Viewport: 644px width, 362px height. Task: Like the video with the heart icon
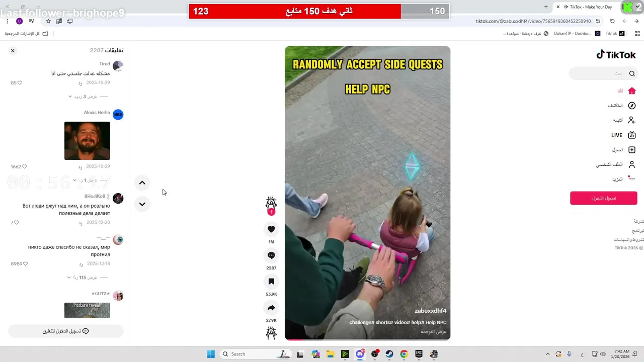[x=271, y=229]
